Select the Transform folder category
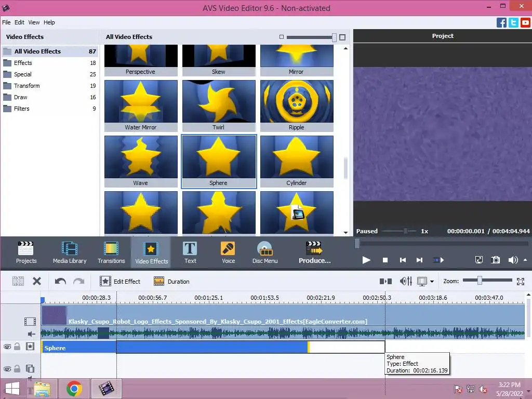 [x=49, y=86]
